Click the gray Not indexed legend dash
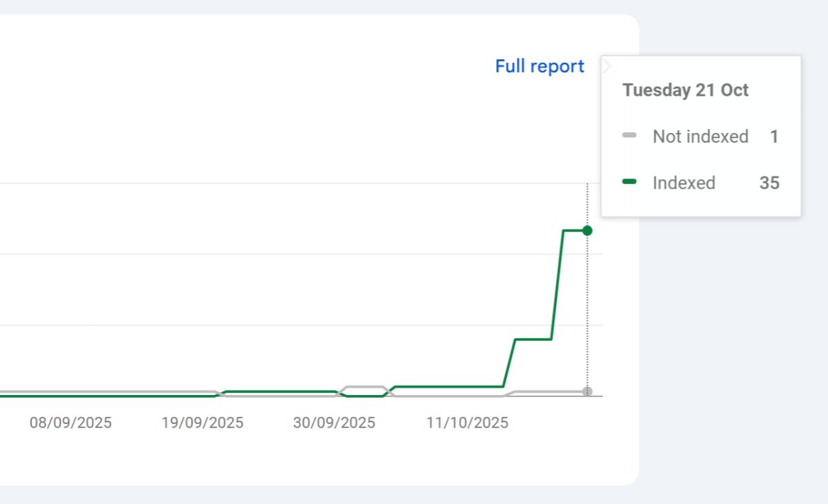Viewport: 828px width, 504px height. tap(629, 135)
